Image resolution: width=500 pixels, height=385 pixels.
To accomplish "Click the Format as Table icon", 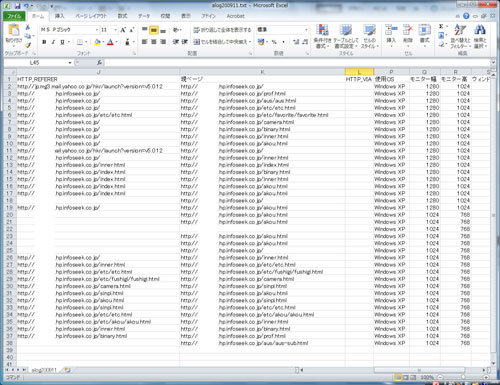I will [346, 30].
